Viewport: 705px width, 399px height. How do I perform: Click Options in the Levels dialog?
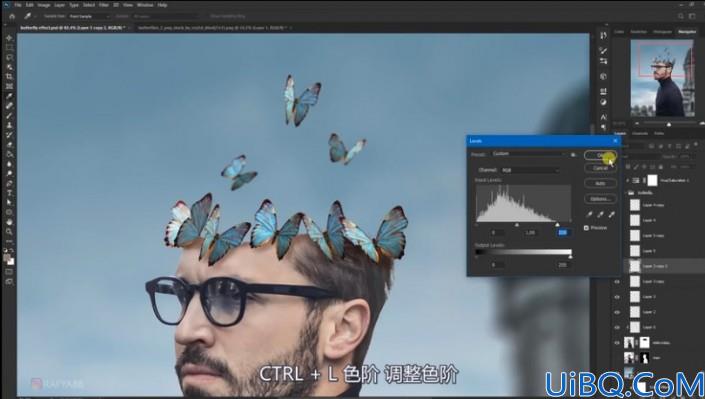pos(600,198)
